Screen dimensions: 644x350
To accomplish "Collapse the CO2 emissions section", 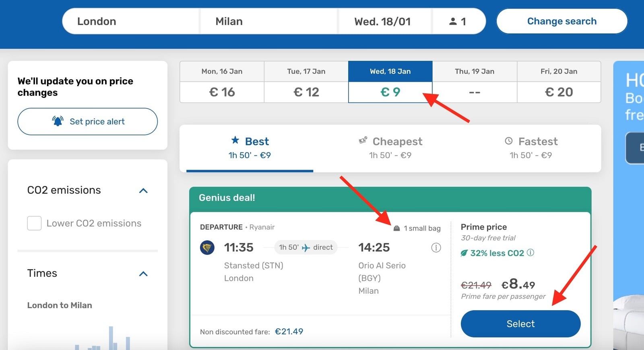I will pos(143,191).
